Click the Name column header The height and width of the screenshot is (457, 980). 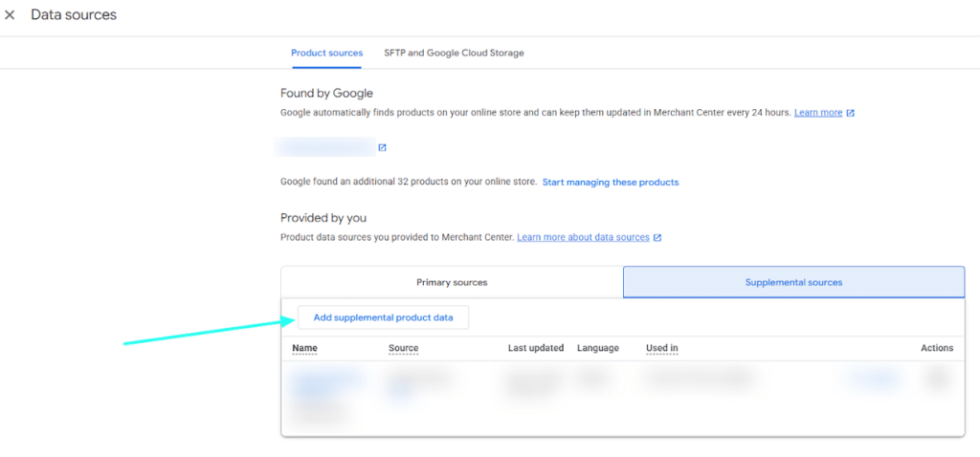coord(304,348)
